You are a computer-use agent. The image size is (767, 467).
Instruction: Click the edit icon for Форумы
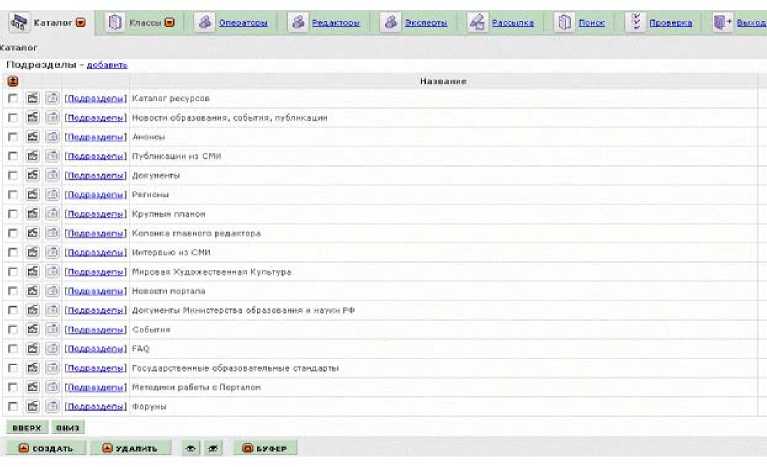[33, 406]
